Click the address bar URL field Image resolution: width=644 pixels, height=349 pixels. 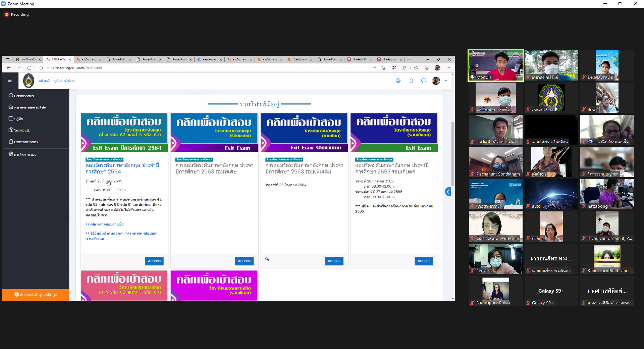[201, 68]
